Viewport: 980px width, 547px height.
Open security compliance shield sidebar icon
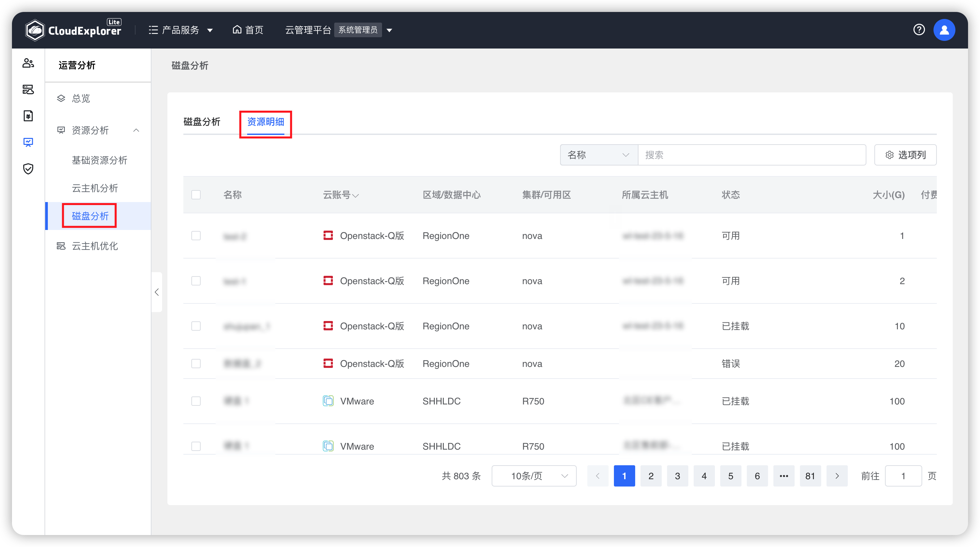tap(28, 168)
